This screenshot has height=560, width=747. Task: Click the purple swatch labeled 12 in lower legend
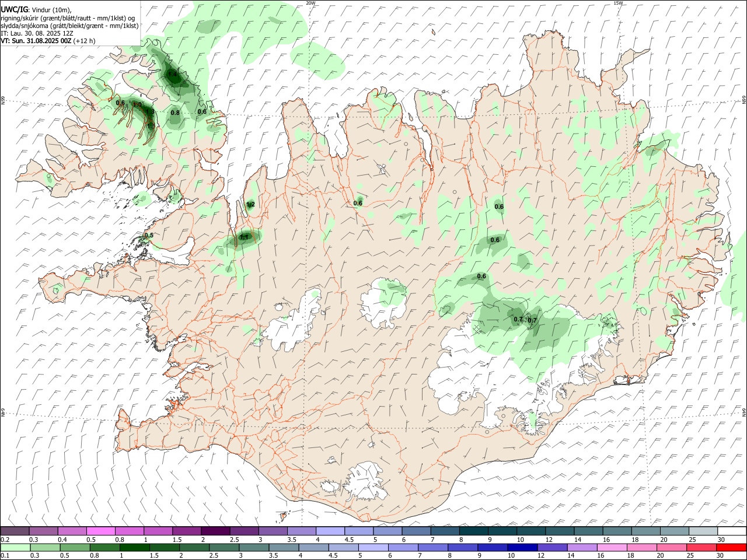(551, 547)
